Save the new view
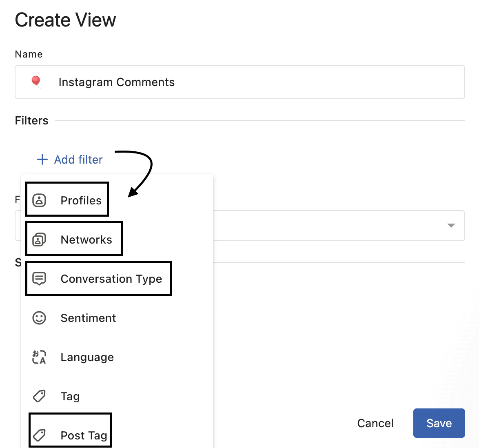The image size is (479, 448). 439,423
